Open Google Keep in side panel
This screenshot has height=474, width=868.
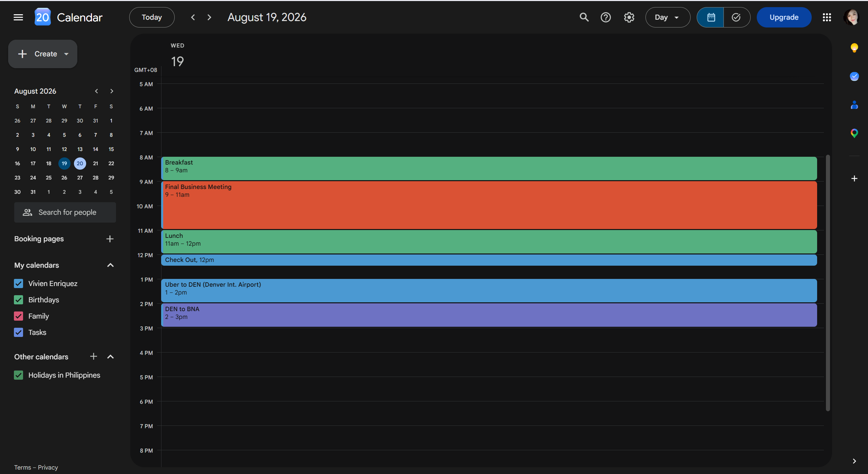click(x=854, y=48)
